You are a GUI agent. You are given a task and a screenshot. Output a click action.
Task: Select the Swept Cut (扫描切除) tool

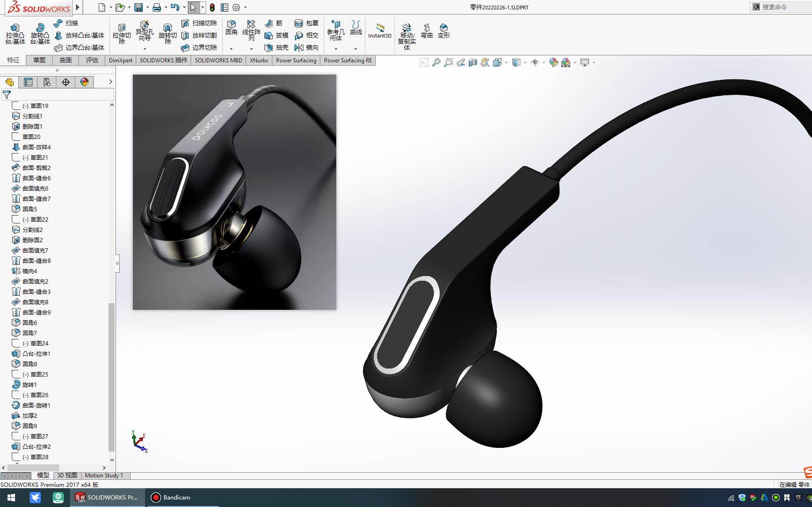point(200,23)
